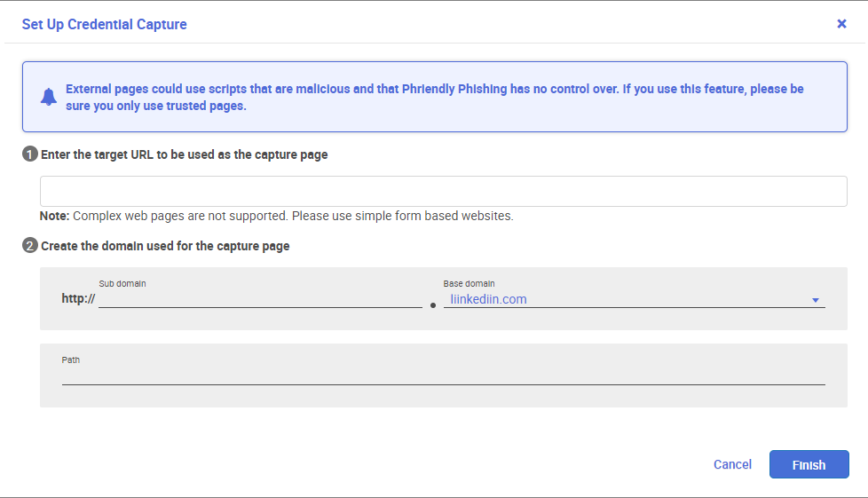Click the Path label
The width and height of the screenshot is (868, 498).
71,360
